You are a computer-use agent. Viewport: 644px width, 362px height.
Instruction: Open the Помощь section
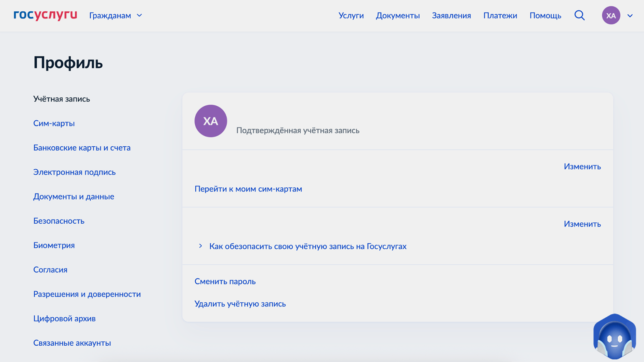[x=545, y=15]
